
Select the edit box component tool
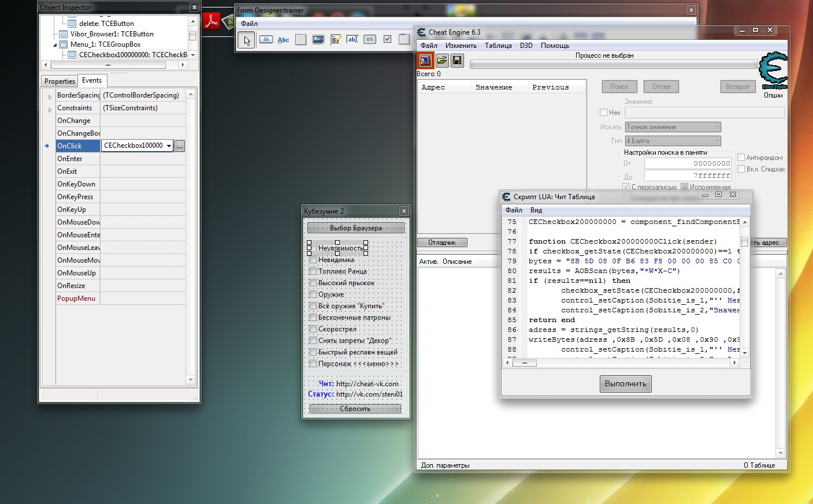(352, 40)
